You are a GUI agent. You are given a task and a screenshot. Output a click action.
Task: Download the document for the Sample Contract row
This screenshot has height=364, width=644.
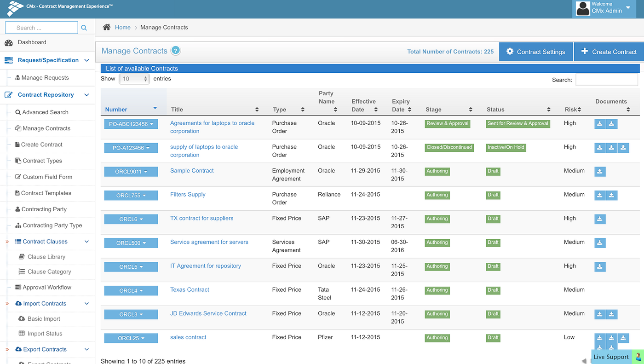click(599, 171)
